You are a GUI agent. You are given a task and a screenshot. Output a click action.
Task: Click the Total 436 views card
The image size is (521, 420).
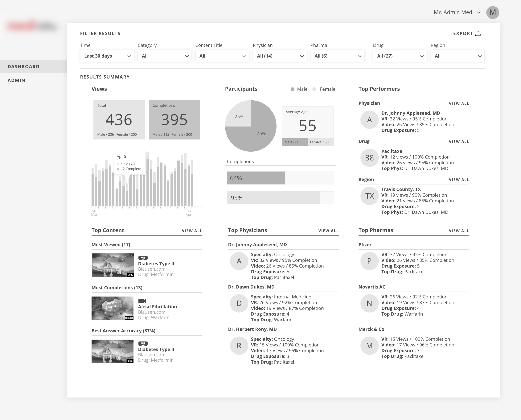point(119,120)
